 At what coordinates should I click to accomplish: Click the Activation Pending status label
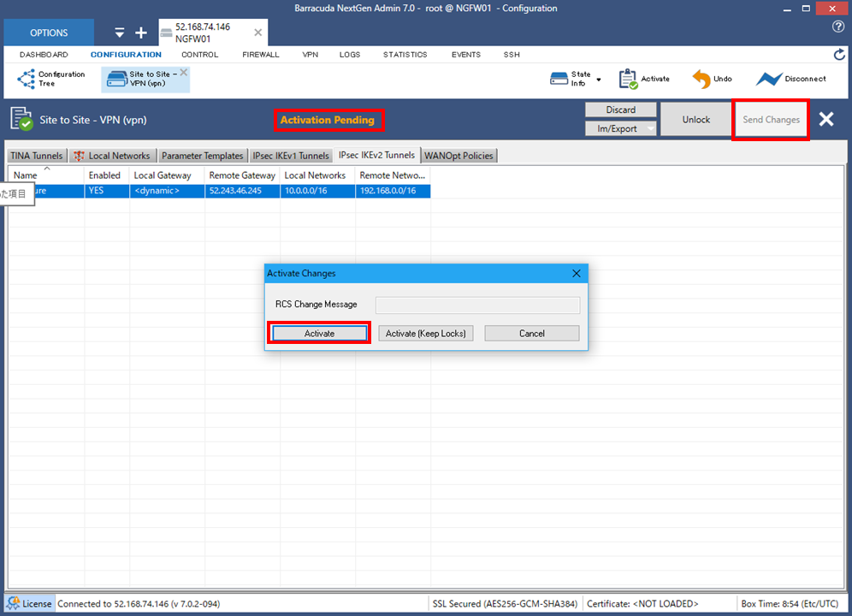pyautogui.click(x=328, y=120)
